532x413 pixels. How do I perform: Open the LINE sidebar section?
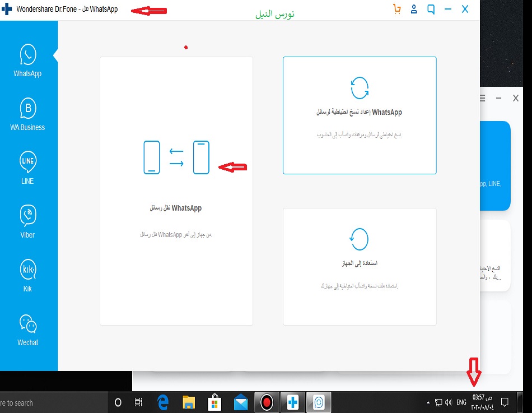coord(27,168)
